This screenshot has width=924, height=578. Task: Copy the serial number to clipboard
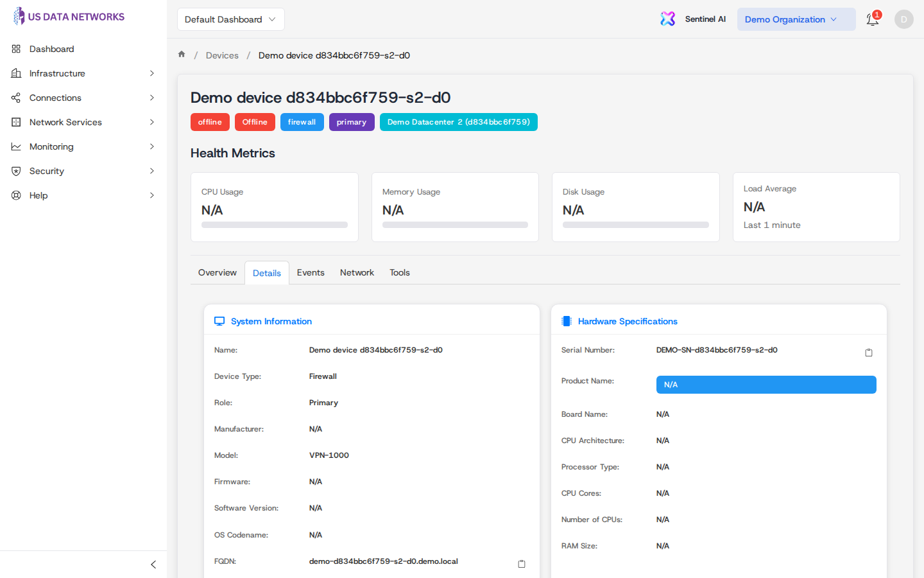point(869,353)
